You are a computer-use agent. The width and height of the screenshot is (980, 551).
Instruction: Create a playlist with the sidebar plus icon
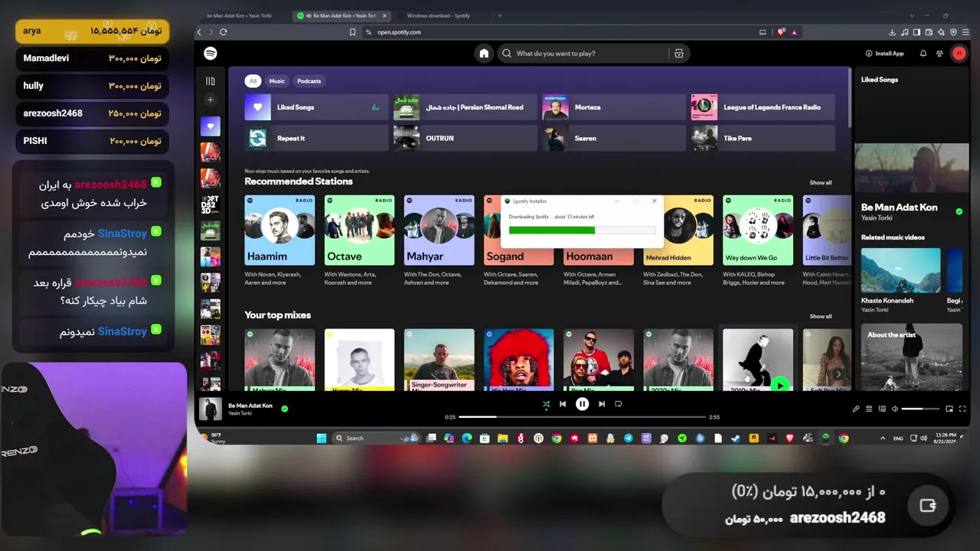[x=211, y=99]
